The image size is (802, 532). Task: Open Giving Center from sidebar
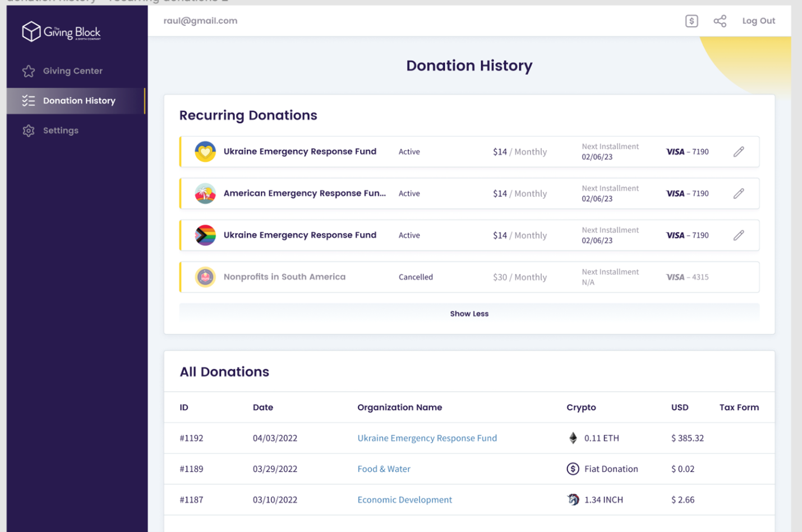tap(72, 71)
